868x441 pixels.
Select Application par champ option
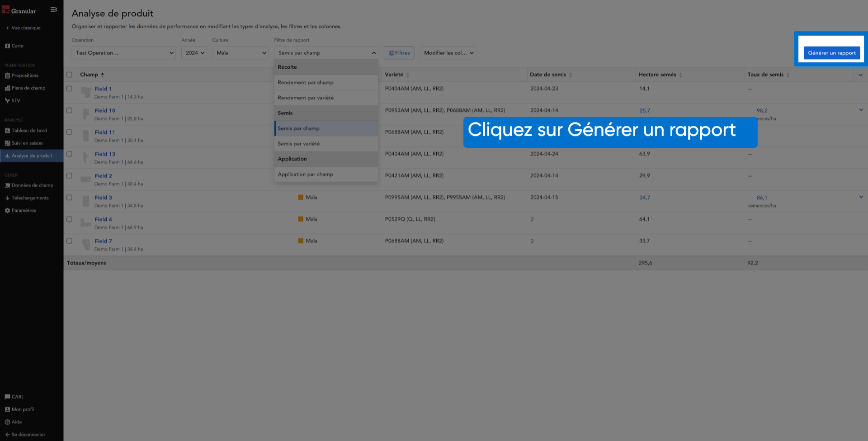click(326, 175)
